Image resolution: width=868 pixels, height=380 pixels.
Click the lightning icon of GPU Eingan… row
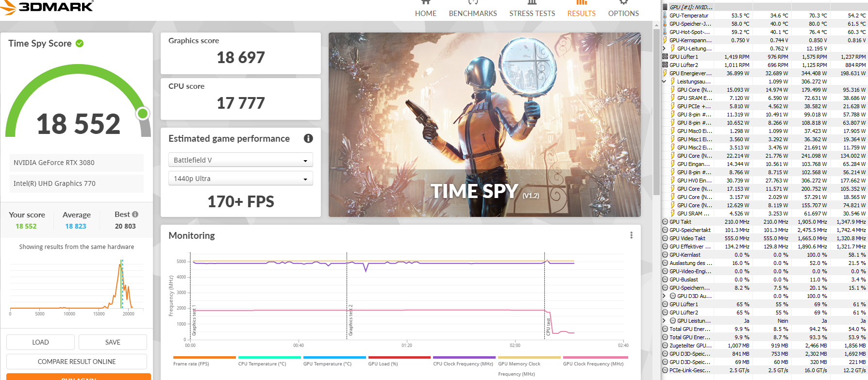click(673, 164)
